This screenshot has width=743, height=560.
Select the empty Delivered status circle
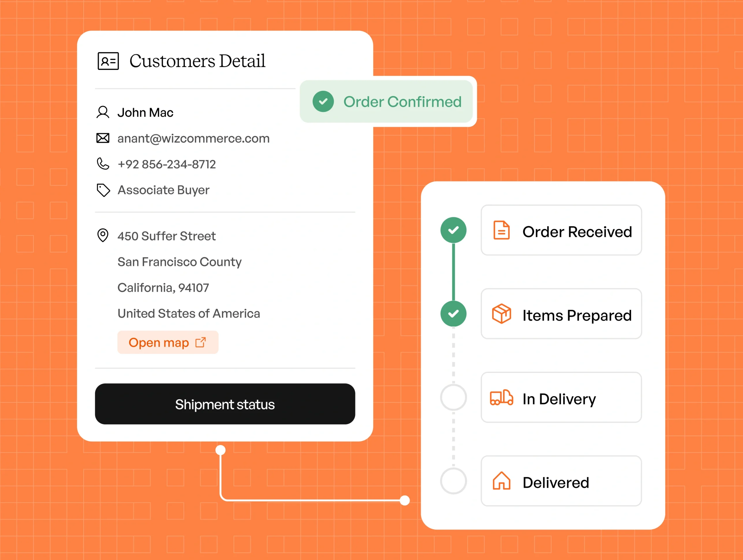click(453, 481)
